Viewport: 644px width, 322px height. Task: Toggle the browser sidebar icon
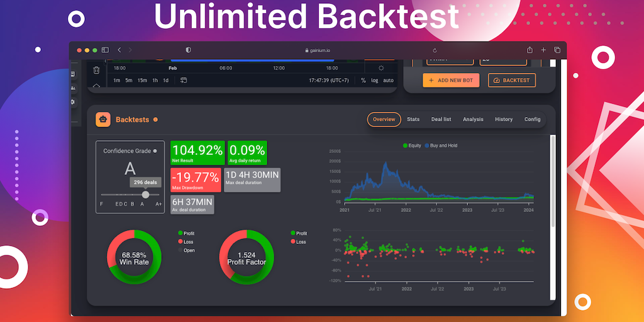[x=105, y=50]
